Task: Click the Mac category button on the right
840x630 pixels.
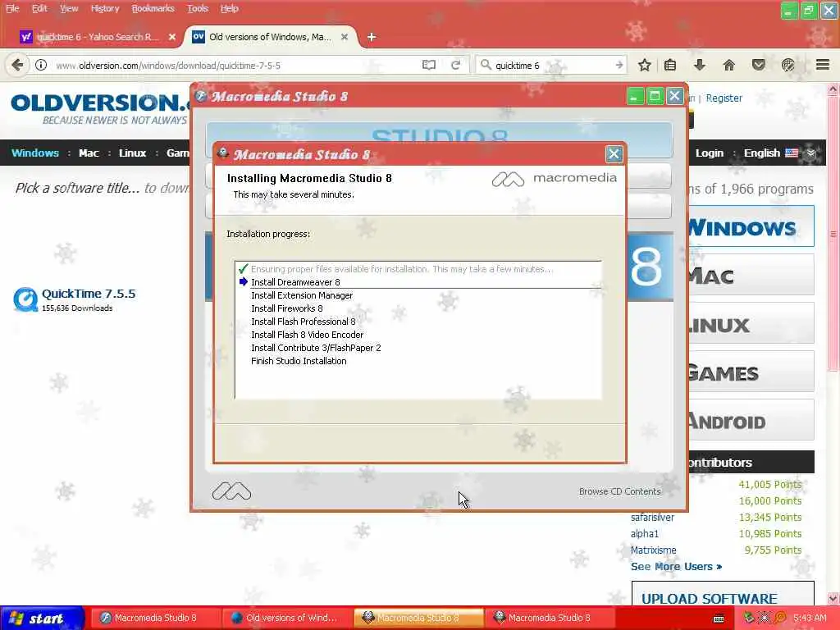Action: tap(751, 275)
